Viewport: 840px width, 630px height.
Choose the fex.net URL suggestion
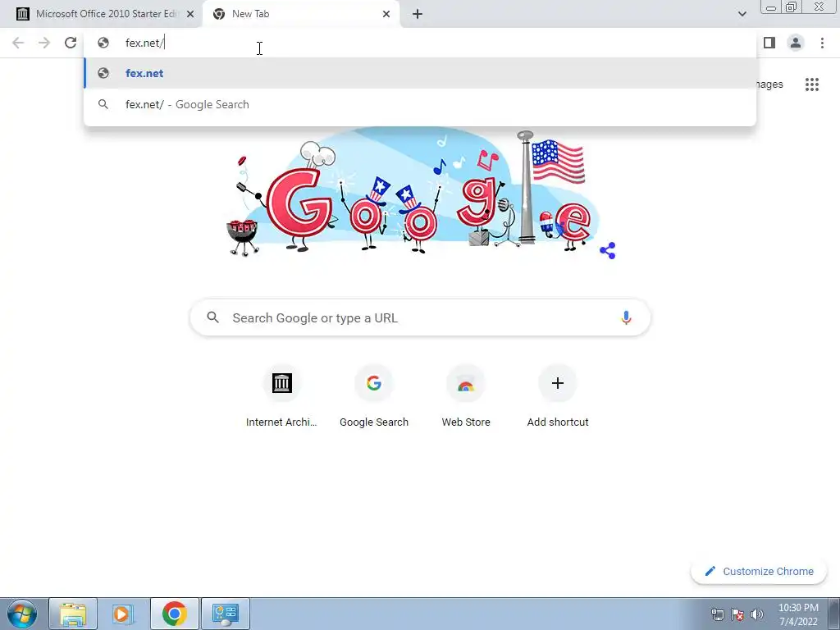(x=420, y=73)
